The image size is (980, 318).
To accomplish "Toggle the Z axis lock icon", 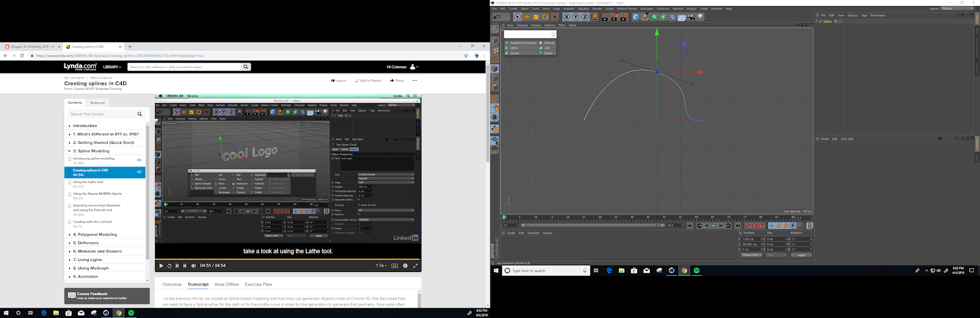I will 585,17.
